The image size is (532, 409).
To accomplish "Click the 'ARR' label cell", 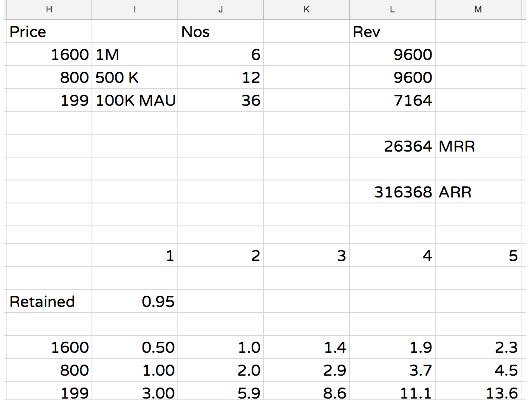I will [x=478, y=192].
